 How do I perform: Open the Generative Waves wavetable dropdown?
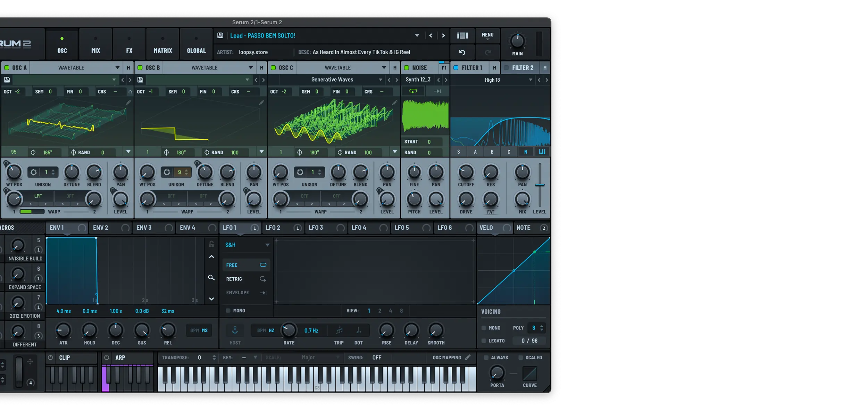click(332, 80)
